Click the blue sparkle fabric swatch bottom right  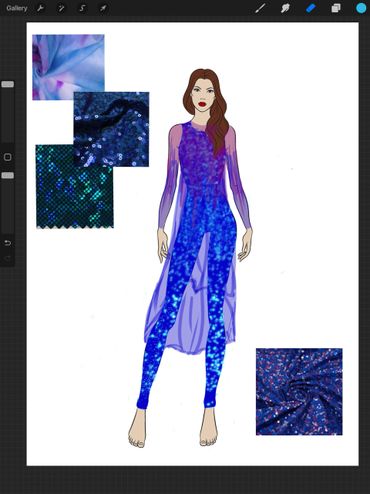[x=299, y=391]
